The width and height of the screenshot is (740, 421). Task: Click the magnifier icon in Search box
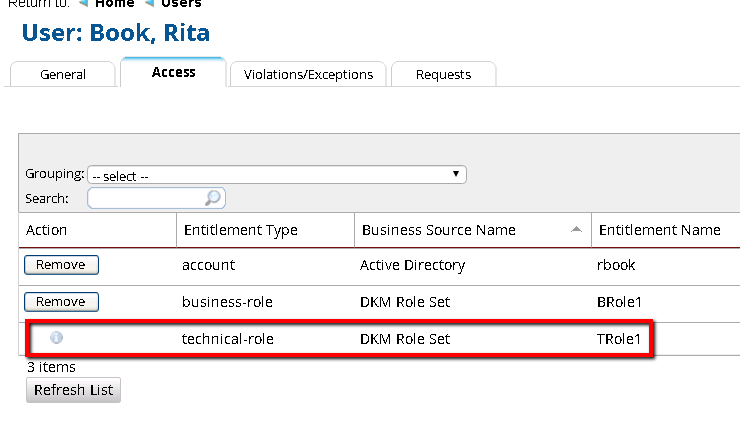tap(213, 198)
